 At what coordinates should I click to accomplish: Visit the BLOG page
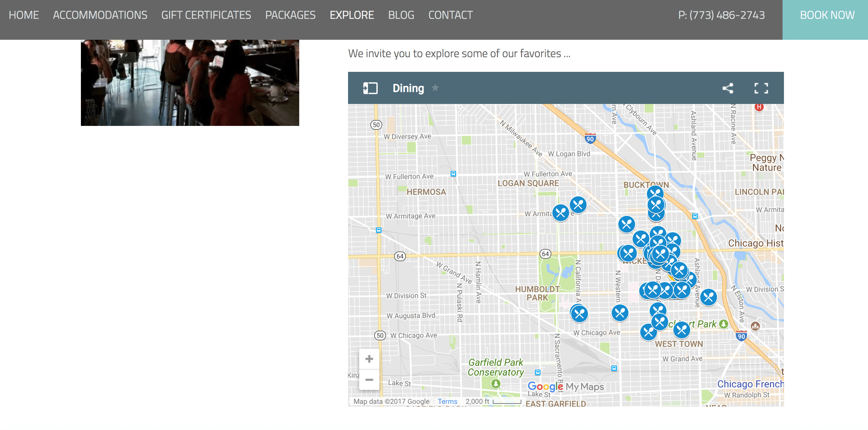pyautogui.click(x=401, y=15)
